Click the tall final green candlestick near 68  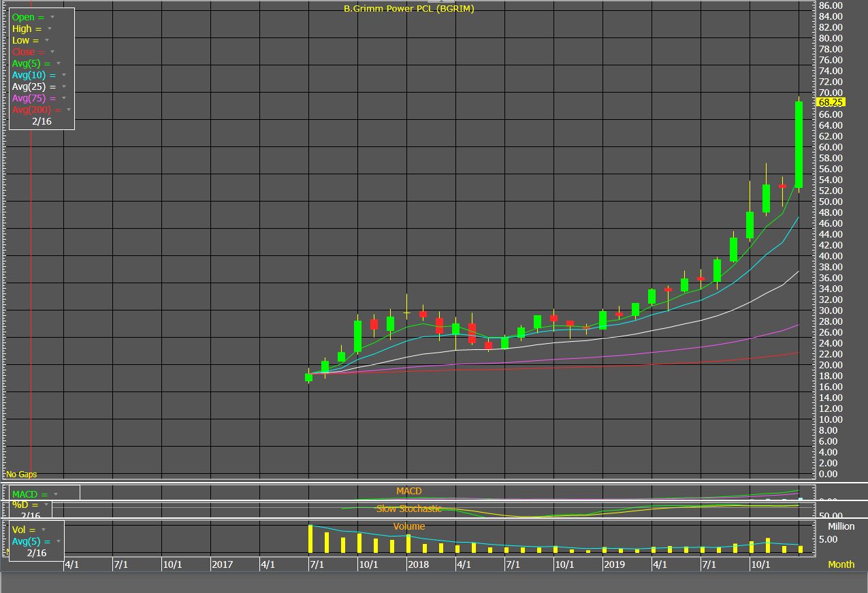(799, 144)
